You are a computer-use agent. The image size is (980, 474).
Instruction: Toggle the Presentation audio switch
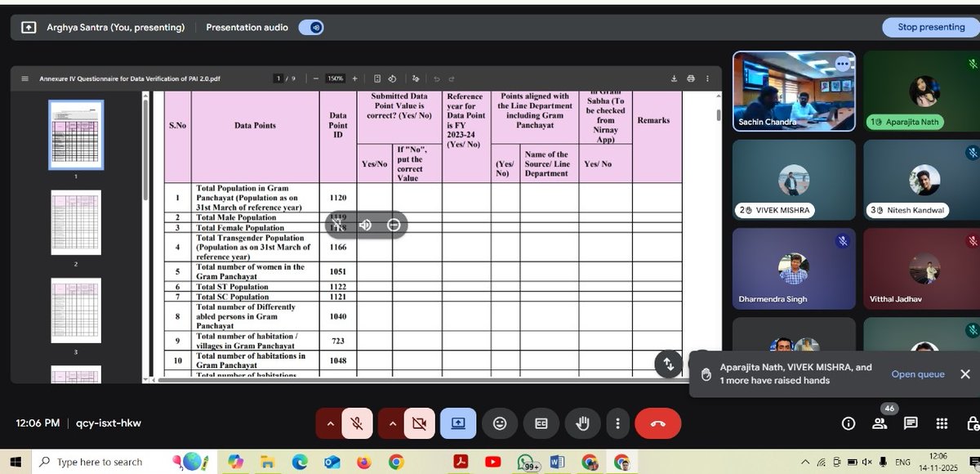311,27
